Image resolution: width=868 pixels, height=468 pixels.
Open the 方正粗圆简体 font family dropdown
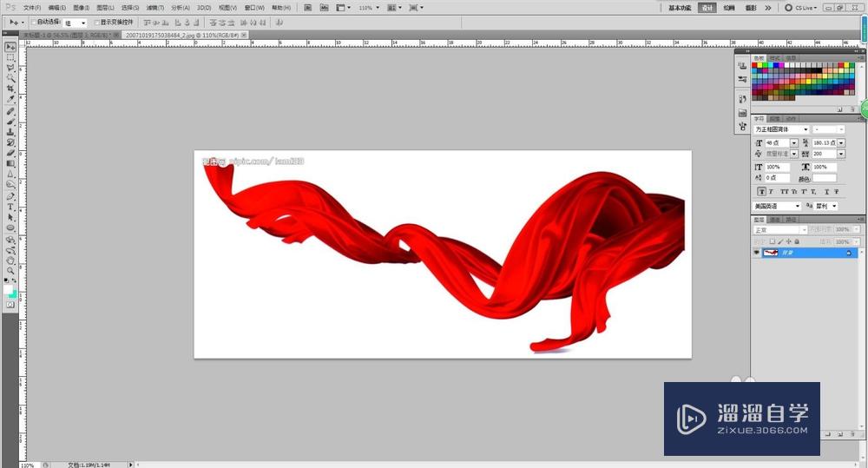coord(781,129)
